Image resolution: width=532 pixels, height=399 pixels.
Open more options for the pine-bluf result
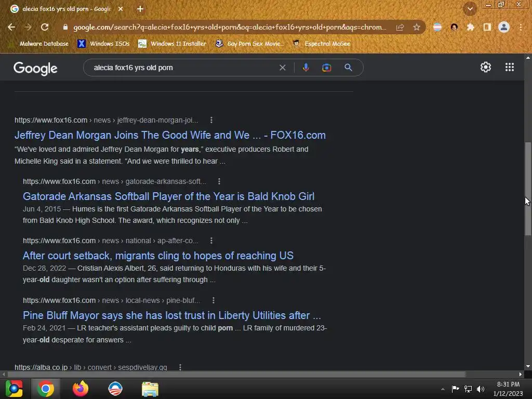tap(214, 300)
